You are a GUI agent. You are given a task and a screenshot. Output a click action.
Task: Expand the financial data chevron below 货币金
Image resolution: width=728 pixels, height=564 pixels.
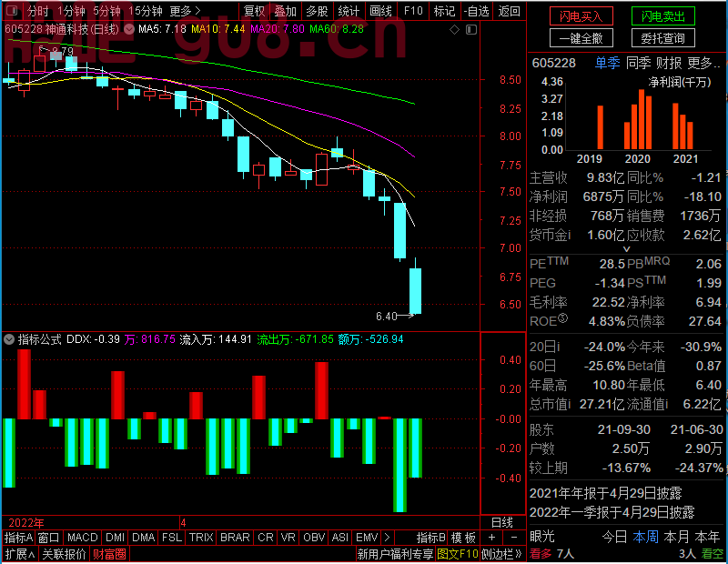coord(626,249)
